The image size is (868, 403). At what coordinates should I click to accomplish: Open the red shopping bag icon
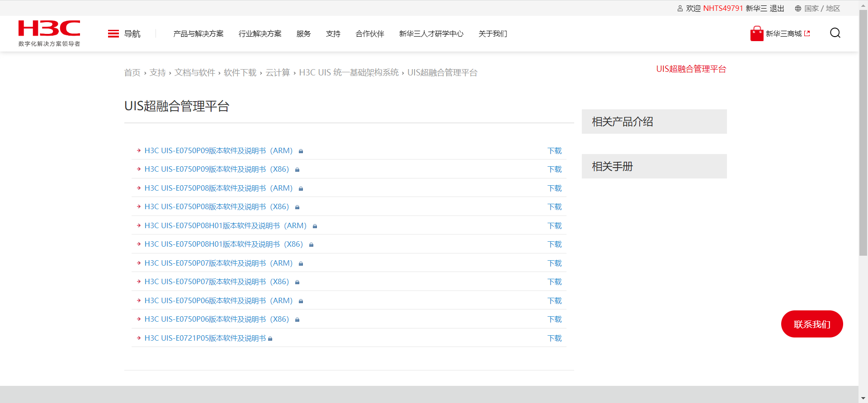click(757, 33)
